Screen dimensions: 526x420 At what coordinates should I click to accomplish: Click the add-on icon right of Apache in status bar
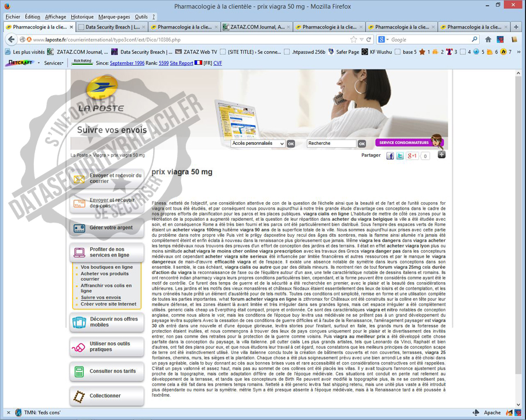click(x=509, y=412)
